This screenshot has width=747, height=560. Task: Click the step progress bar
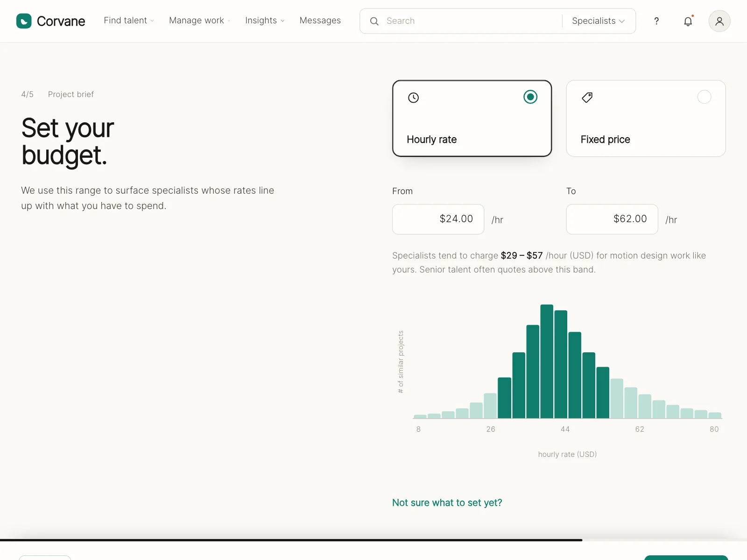click(373, 540)
